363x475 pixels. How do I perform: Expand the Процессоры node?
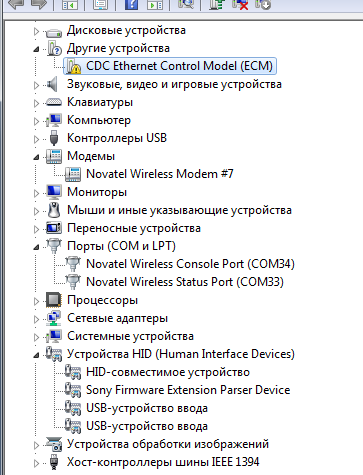36,301
